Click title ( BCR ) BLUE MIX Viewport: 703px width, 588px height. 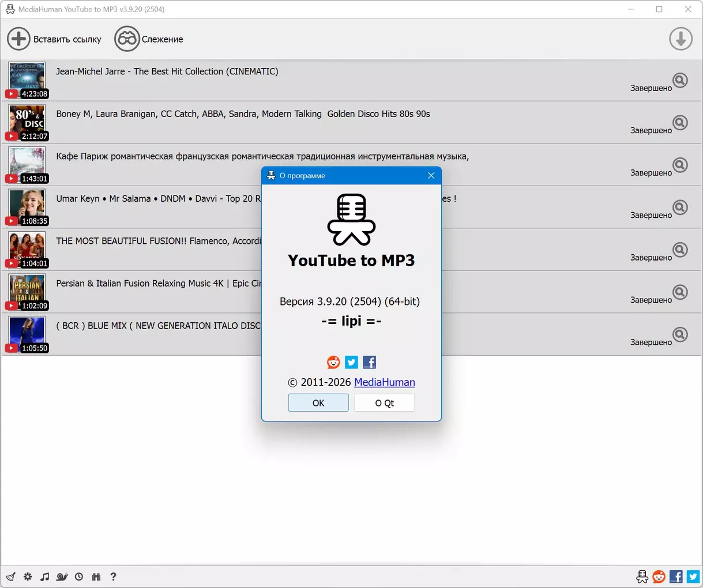pyautogui.click(x=159, y=326)
